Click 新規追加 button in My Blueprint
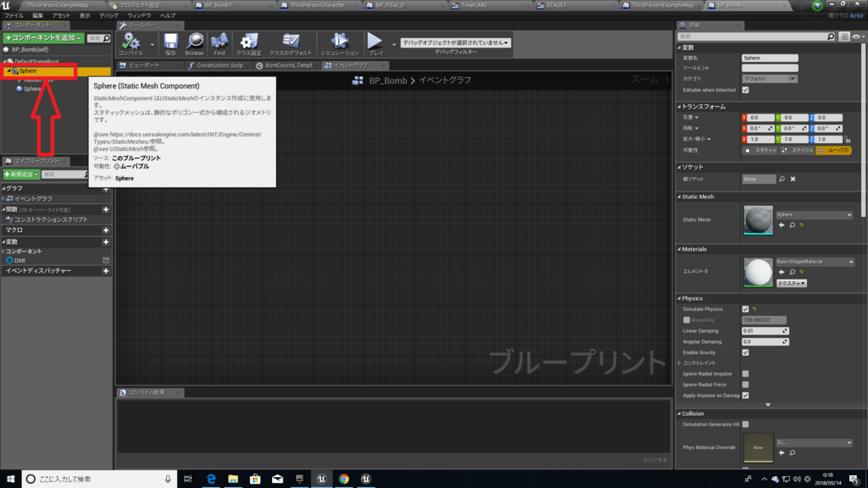Viewport: 868px width, 488px height. 21,175
